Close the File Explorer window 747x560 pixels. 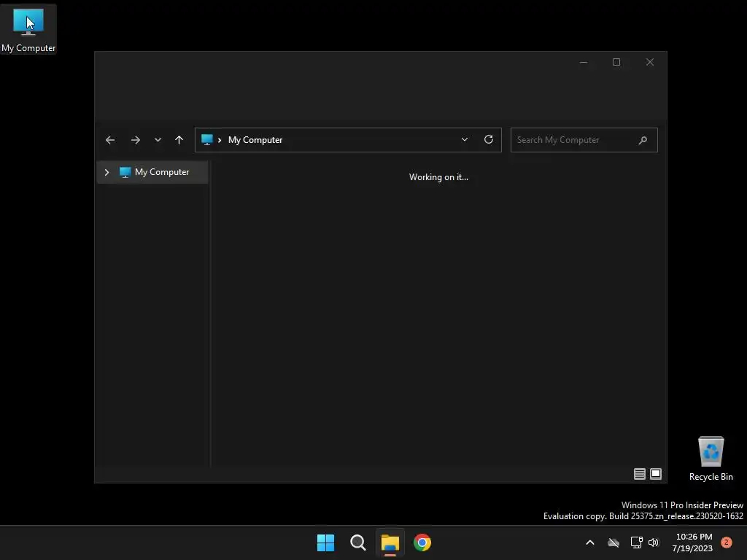(650, 63)
